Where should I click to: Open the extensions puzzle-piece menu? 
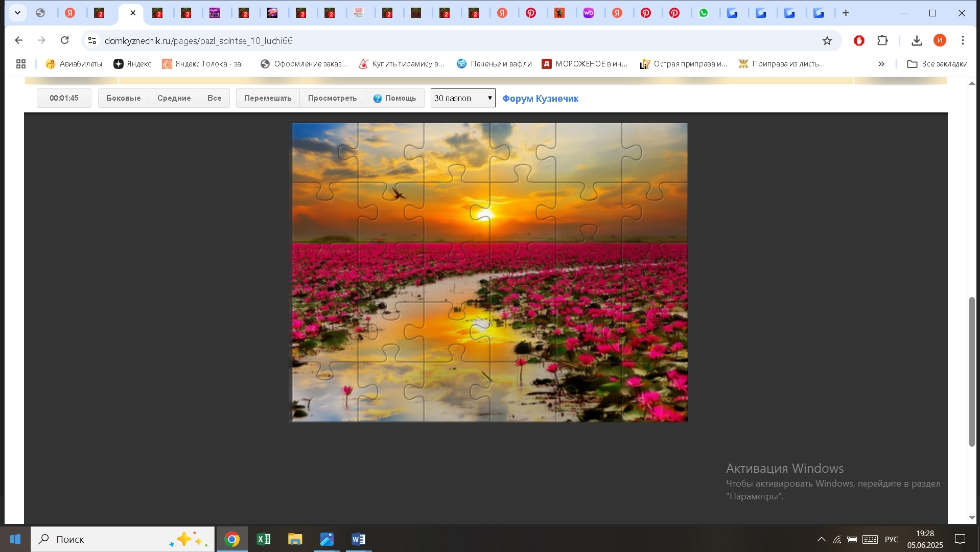tap(882, 40)
